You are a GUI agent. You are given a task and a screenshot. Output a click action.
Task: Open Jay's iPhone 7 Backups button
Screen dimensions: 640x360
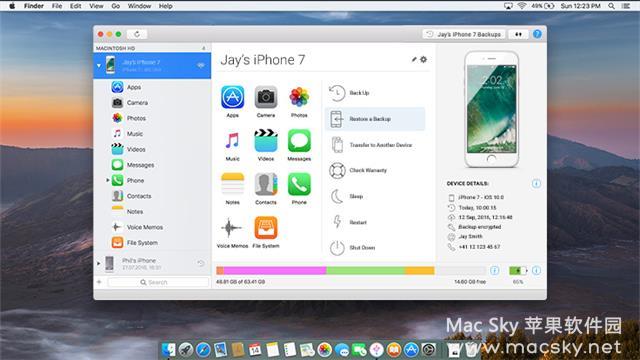[x=464, y=34]
